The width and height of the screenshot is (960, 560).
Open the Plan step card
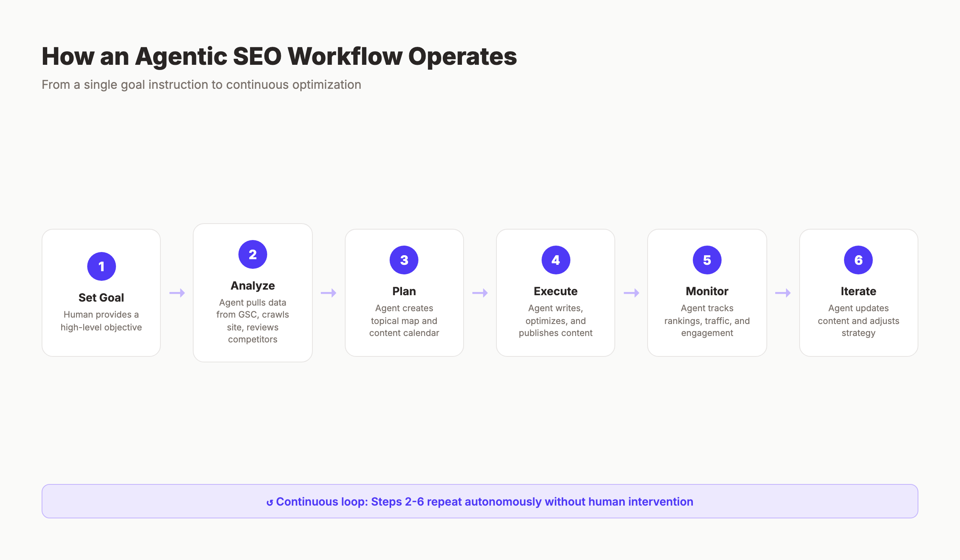coord(404,292)
